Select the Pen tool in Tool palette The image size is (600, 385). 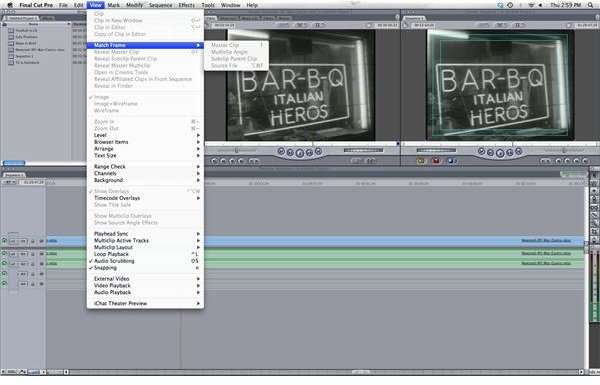[594, 240]
